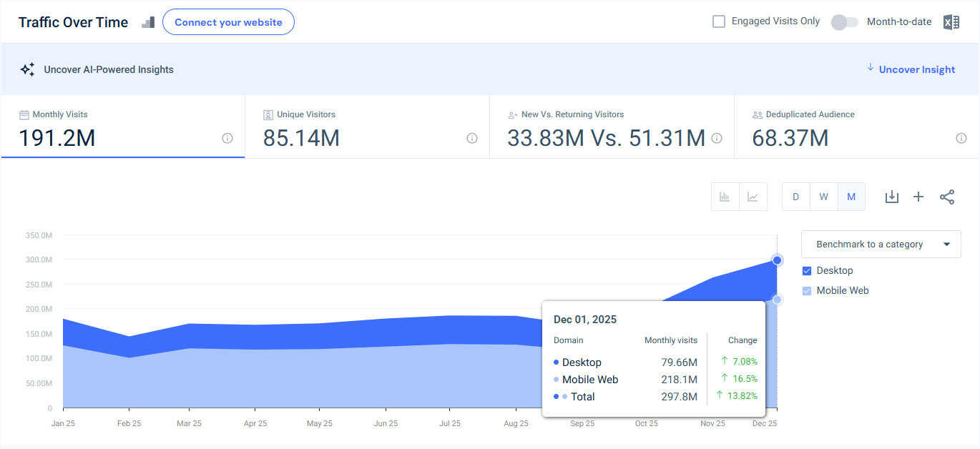Viewport: 980px width, 449px height.
Task: Add the chart to a dashboard with plus icon
Action: pos(918,196)
